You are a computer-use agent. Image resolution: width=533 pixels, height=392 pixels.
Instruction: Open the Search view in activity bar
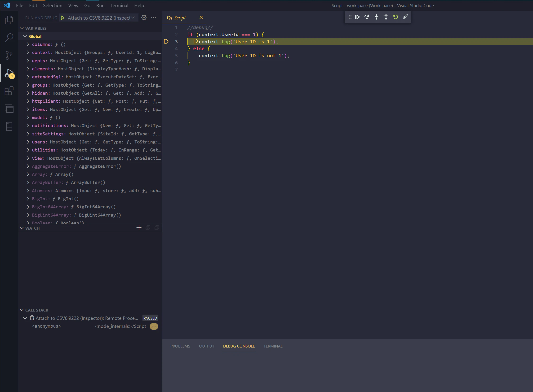(9, 37)
